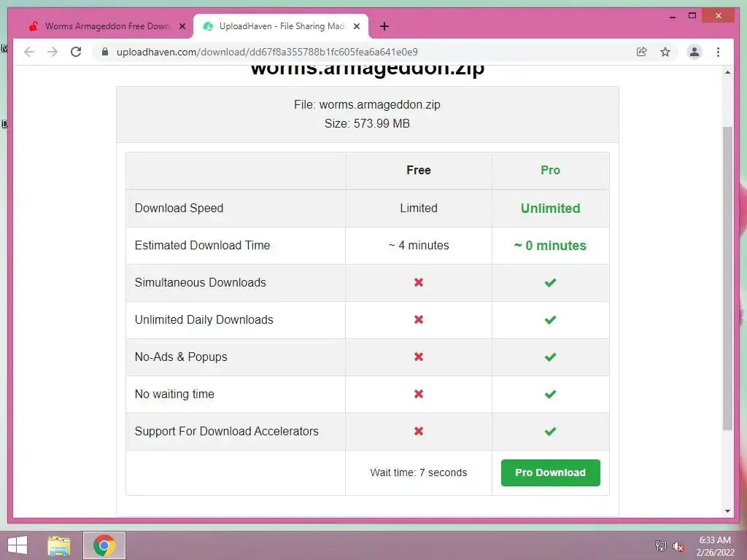The image size is (747, 560).
Task: Click the Pro column header
Action: pyautogui.click(x=550, y=170)
